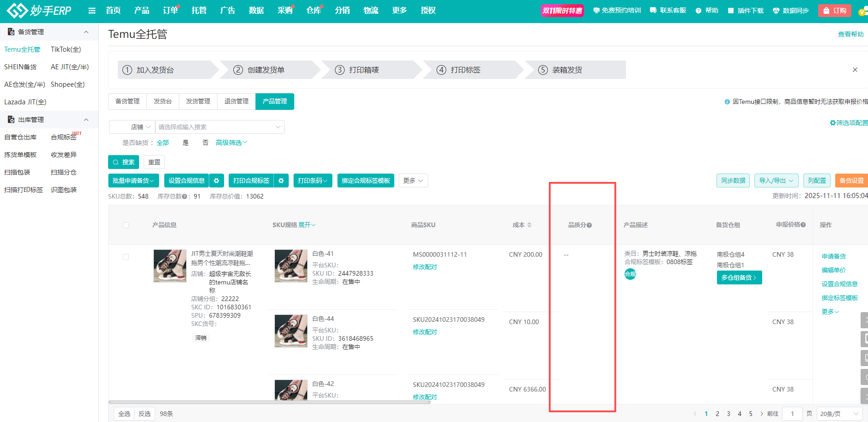The height and width of the screenshot is (422, 868).
Task: Open the toolbar 更多 dropdown beside 绑定合规标签模板
Action: point(413,181)
